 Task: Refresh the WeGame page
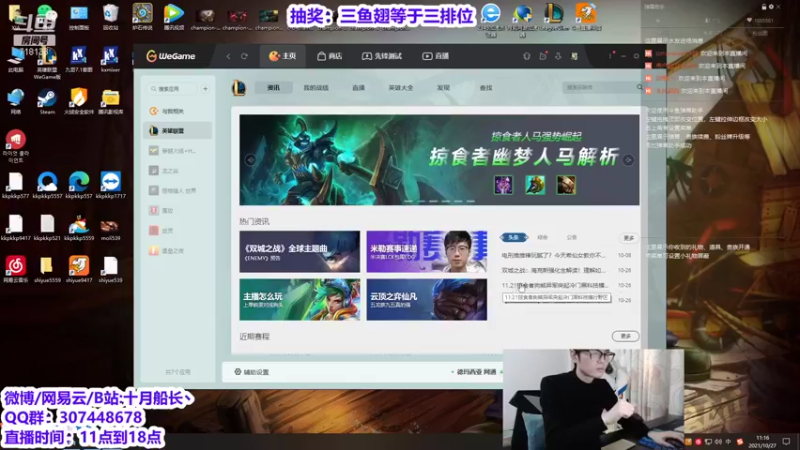point(244,56)
